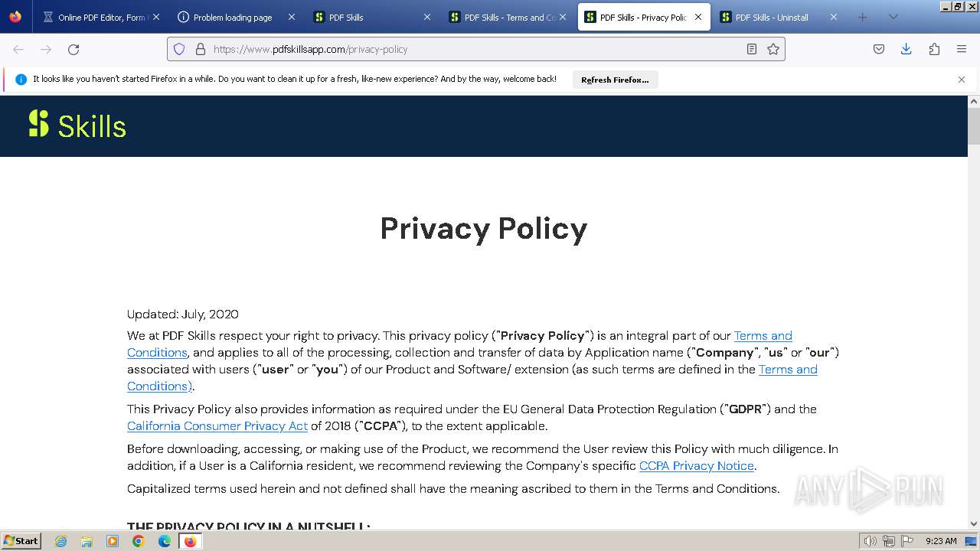Reload the current page

click(x=73, y=49)
